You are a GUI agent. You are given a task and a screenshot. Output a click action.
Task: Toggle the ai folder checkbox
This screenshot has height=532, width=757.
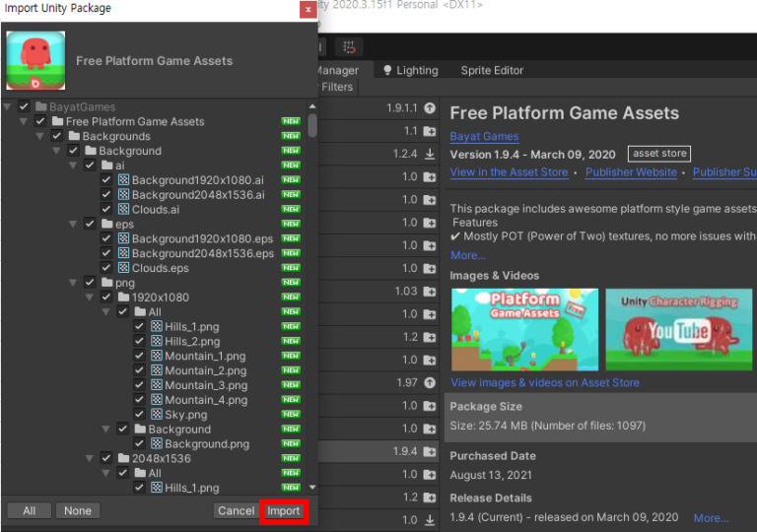point(90,166)
